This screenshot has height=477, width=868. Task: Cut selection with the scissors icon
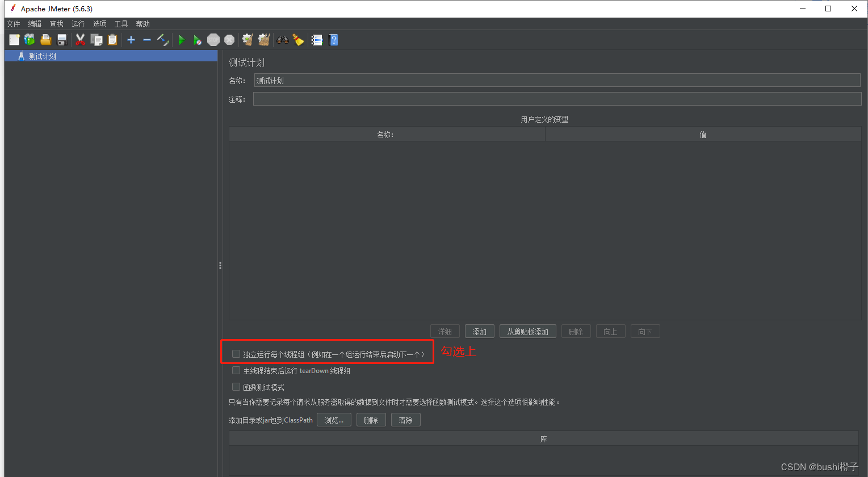[x=80, y=40]
